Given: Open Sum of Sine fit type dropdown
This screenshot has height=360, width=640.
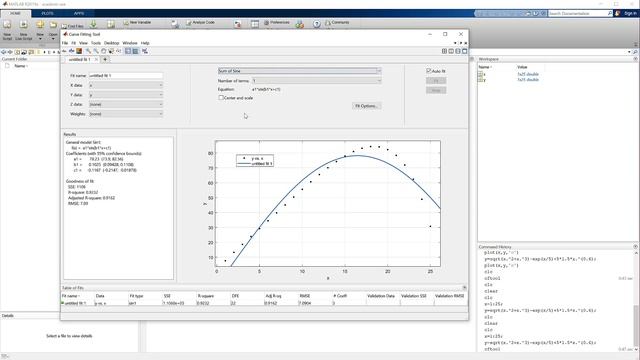Looking at the screenshot, I should (x=300, y=71).
